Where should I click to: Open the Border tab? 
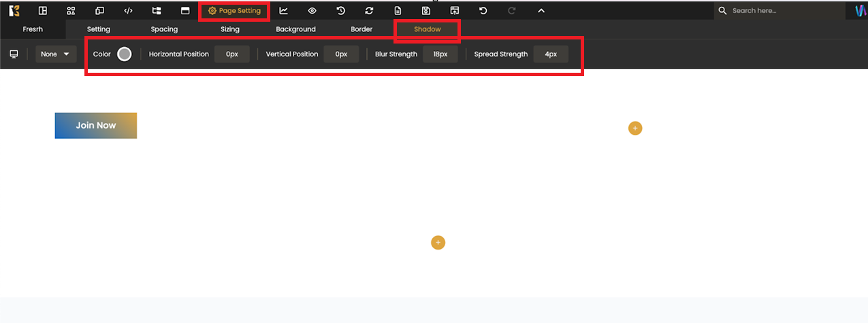pos(361,29)
